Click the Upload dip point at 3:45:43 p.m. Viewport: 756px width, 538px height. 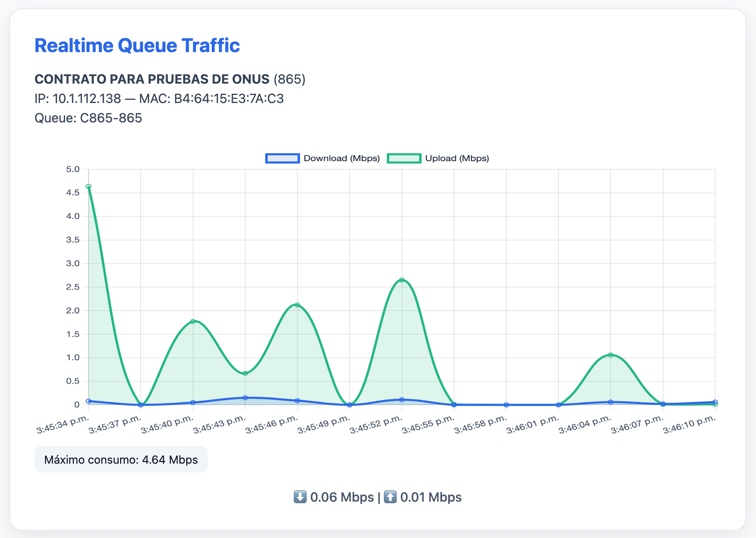pos(245,373)
